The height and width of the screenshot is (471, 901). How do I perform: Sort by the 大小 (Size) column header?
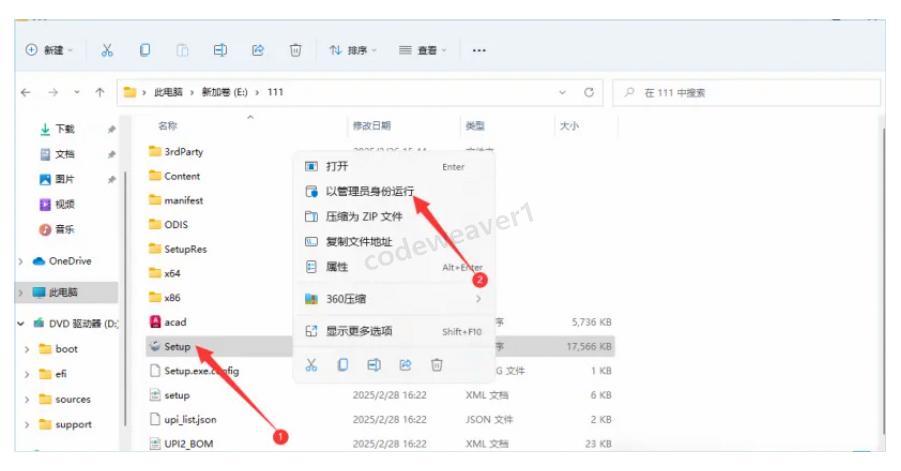[x=569, y=125]
